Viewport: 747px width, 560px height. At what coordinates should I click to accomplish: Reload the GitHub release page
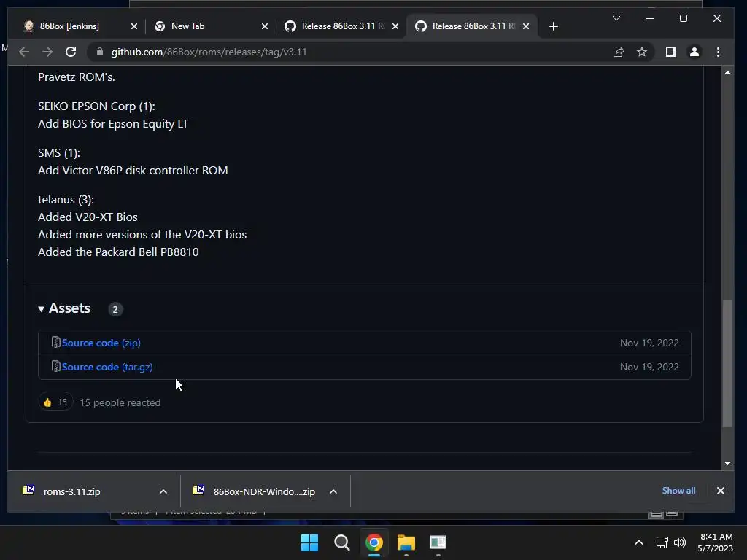71,52
